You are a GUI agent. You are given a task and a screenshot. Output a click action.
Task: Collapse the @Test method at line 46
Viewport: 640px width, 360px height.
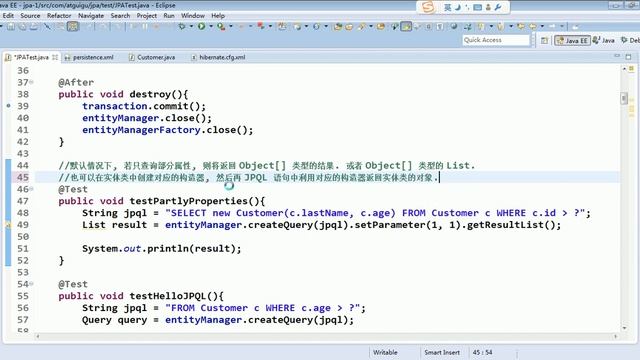tap(31, 189)
